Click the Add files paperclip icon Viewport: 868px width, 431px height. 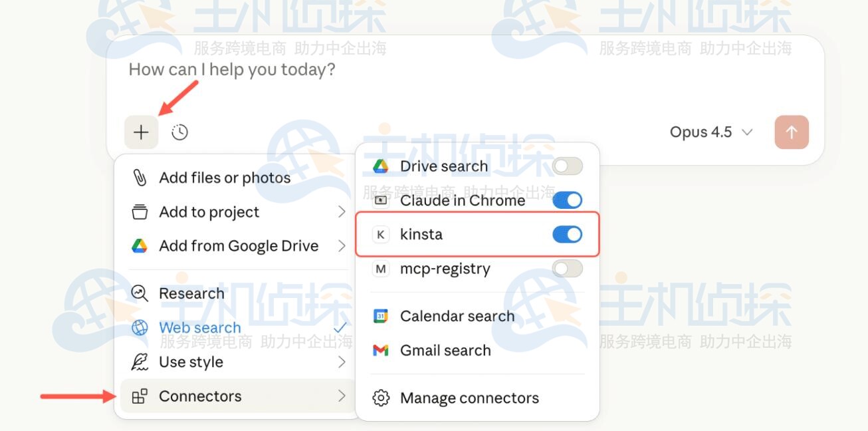[140, 178]
